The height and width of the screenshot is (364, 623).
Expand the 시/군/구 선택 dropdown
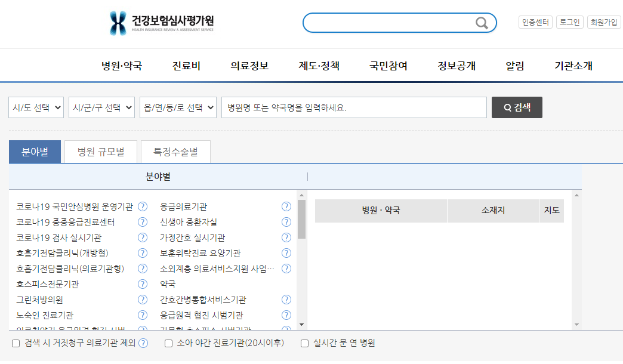[101, 108]
